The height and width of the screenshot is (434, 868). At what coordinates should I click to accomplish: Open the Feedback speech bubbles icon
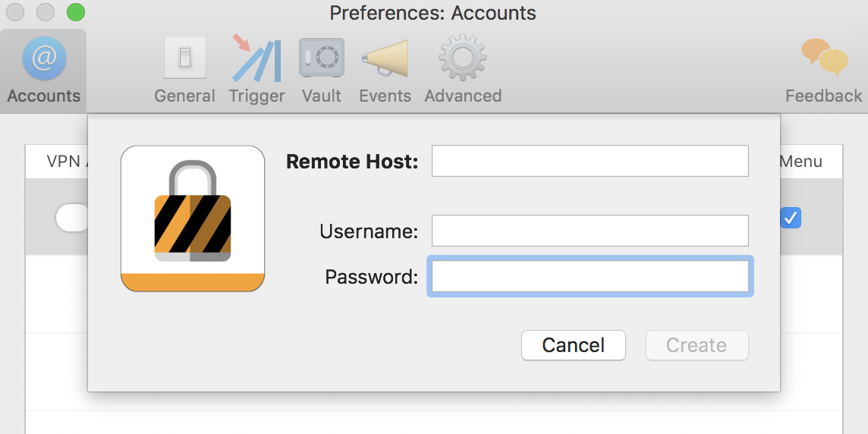click(824, 57)
